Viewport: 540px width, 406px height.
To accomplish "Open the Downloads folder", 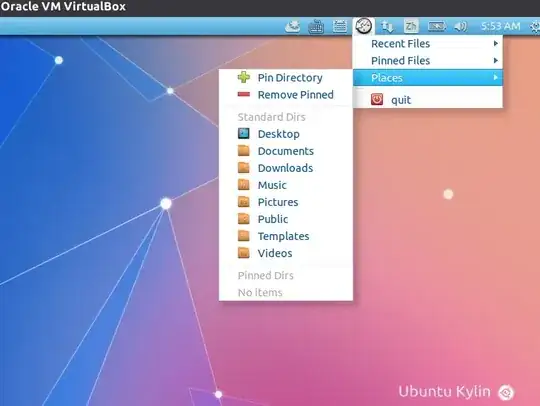I will point(286,168).
